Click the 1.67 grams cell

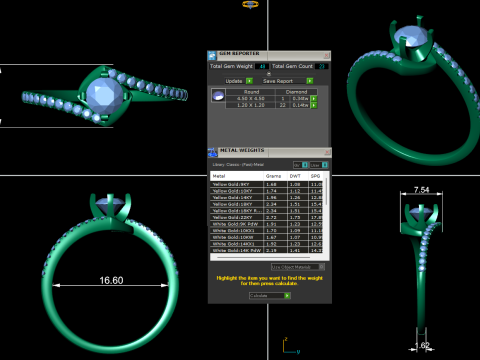pos(275,237)
